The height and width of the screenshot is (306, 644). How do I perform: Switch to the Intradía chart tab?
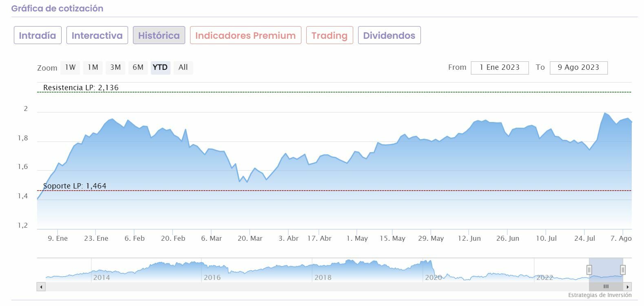[38, 35]
